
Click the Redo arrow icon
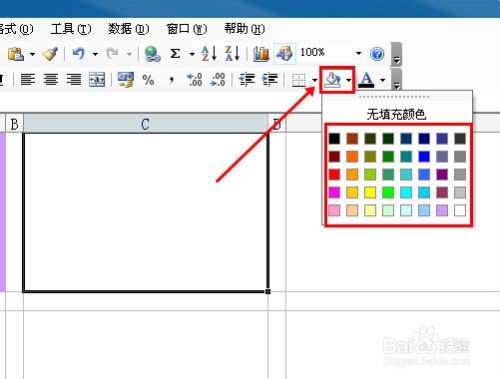pyautogui.click(x=112, y=53)
